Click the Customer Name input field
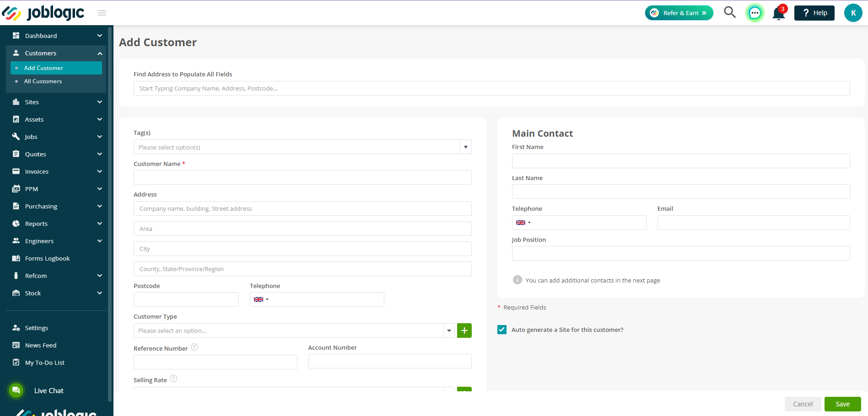Screen dimensions: 868x416 point(302,177)
